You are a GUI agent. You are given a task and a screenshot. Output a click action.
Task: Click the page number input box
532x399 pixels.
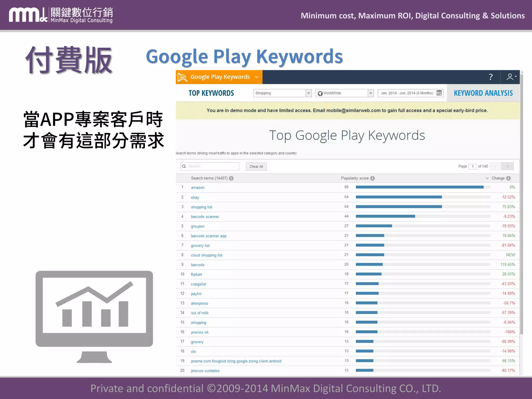point(473,167)
